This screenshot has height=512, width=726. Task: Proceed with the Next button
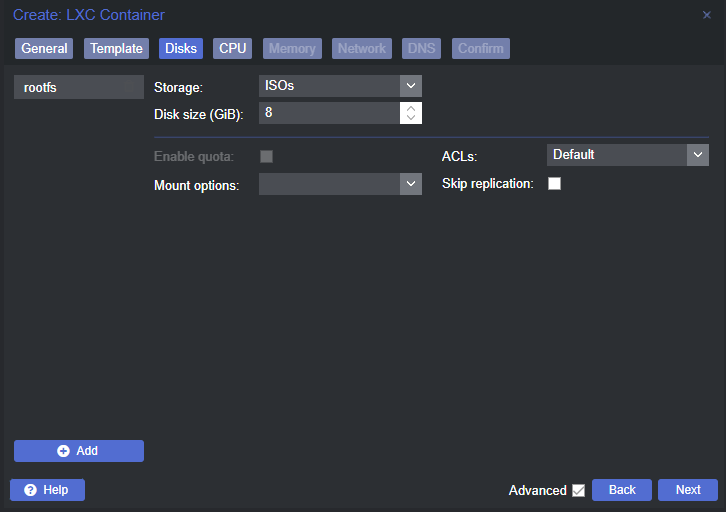point(688,490)
